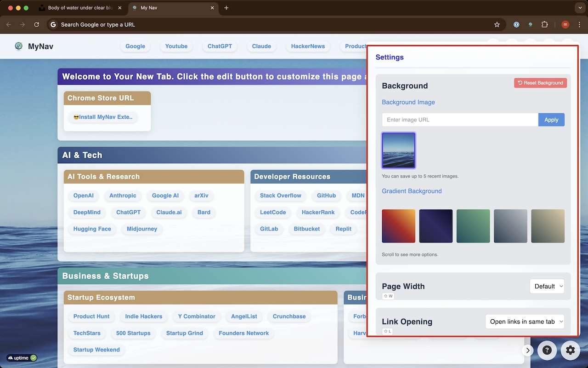Open the Product Hunt link
The width and height of the screenshot is (588, 368).
pos(91,316)
